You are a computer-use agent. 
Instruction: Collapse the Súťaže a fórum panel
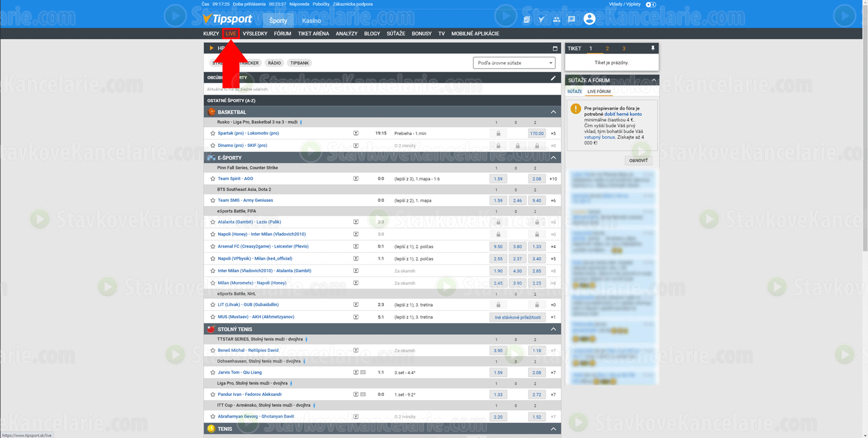(653, 80)
